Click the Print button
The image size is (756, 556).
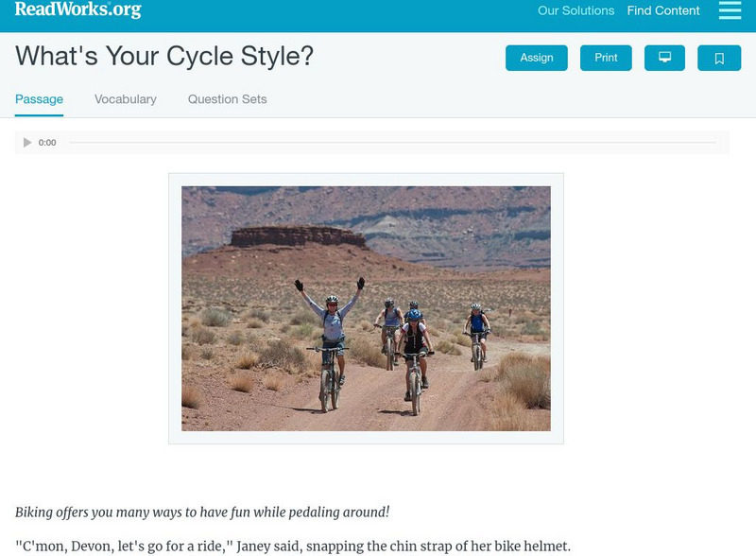(606, 58)
